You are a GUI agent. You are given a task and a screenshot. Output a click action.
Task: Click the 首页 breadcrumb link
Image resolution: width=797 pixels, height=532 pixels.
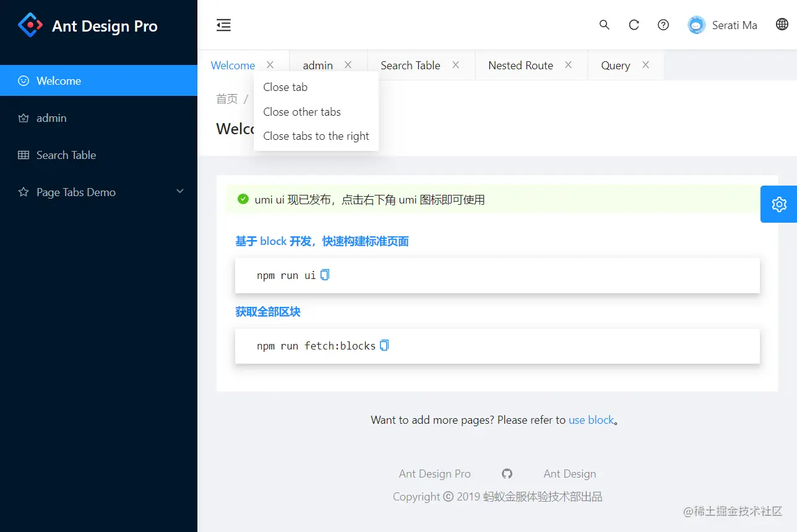click(226, 99)
